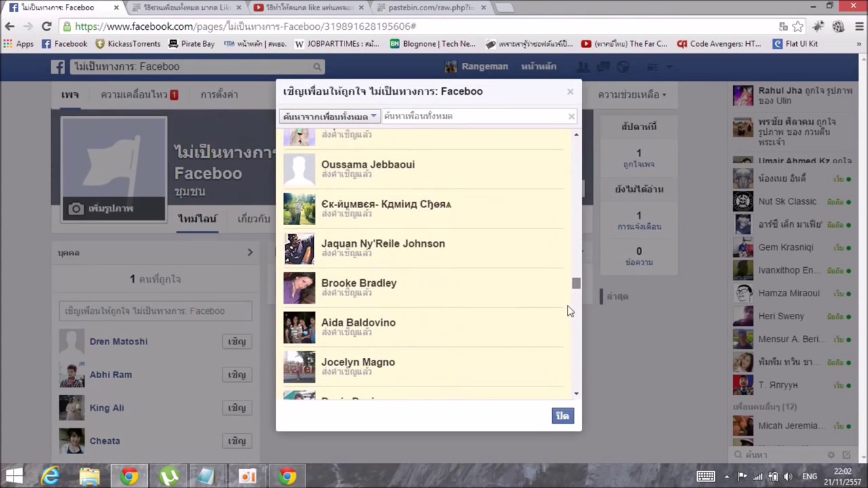Click the blue close button in dialog
This screenshot has height=488, width=868.
(563, 415)
